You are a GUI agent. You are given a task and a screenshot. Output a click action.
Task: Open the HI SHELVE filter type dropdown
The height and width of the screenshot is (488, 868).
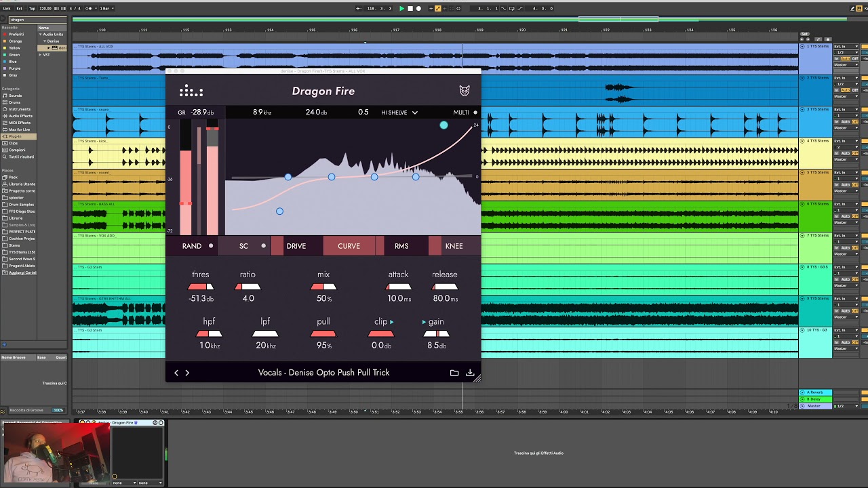point(399,113)
